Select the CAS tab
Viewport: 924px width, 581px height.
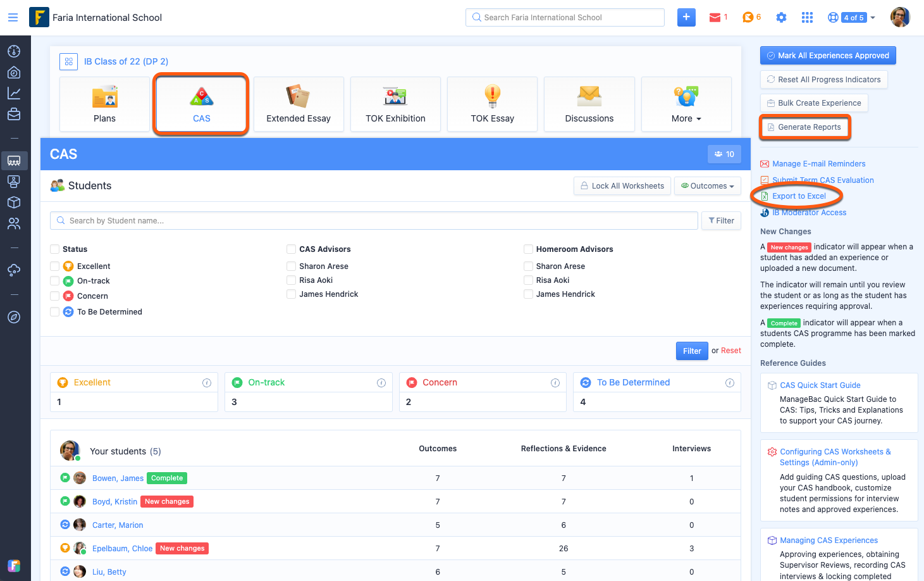point(201,104)
